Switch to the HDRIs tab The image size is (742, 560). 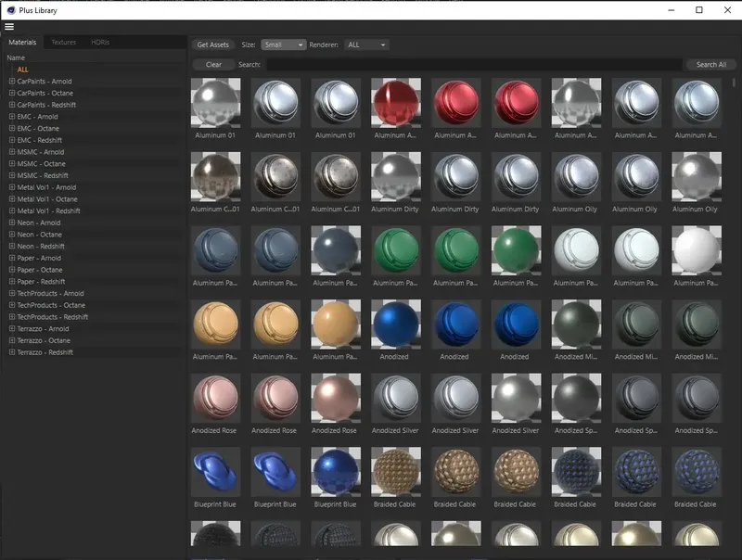(97, 42)
